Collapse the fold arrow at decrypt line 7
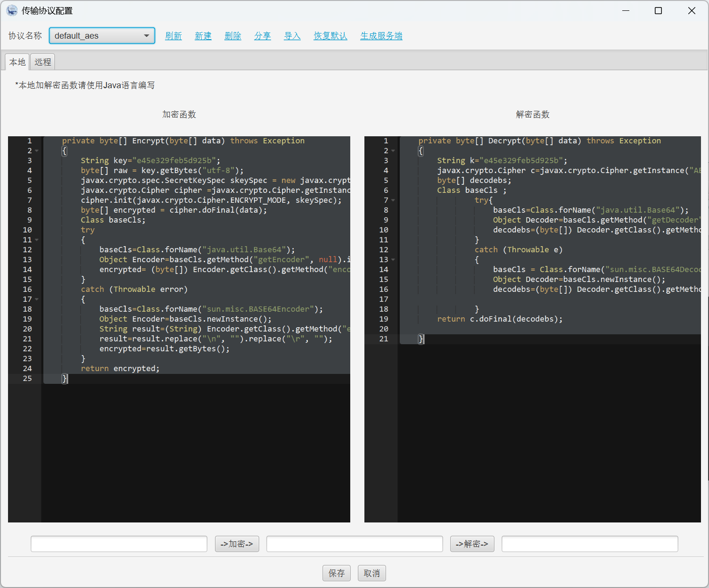 click(393, 200)
